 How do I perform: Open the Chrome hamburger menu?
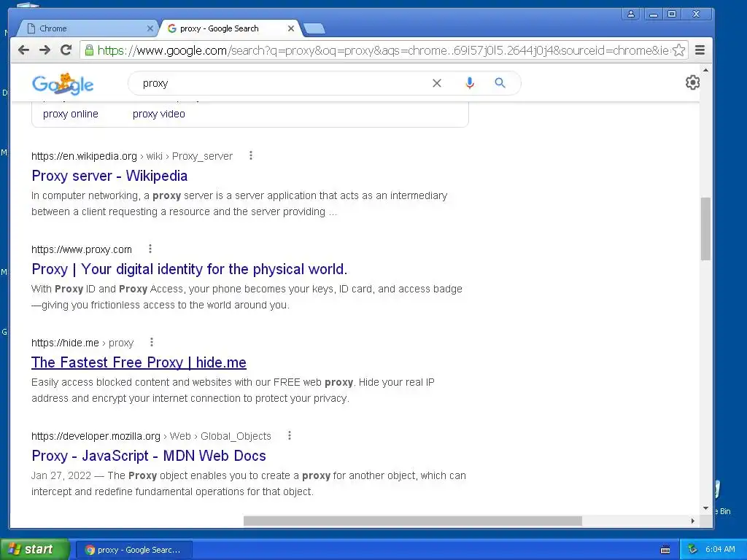point(700,50)
